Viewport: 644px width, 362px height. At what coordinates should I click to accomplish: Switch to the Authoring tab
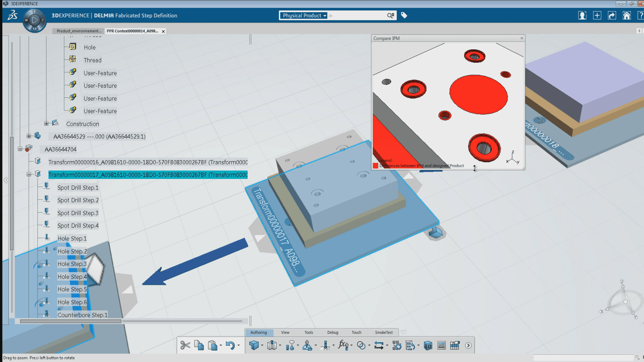[259, 333]
